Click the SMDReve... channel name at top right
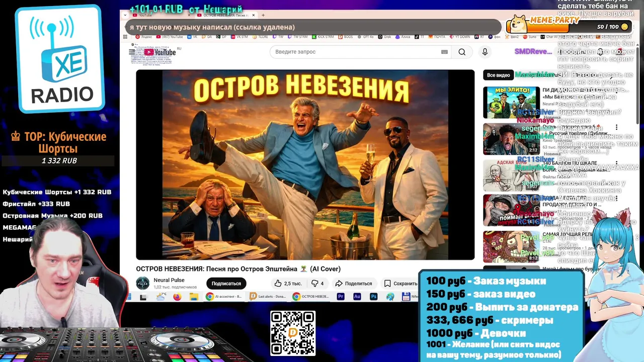644x362 pixels. coord(533,52)
